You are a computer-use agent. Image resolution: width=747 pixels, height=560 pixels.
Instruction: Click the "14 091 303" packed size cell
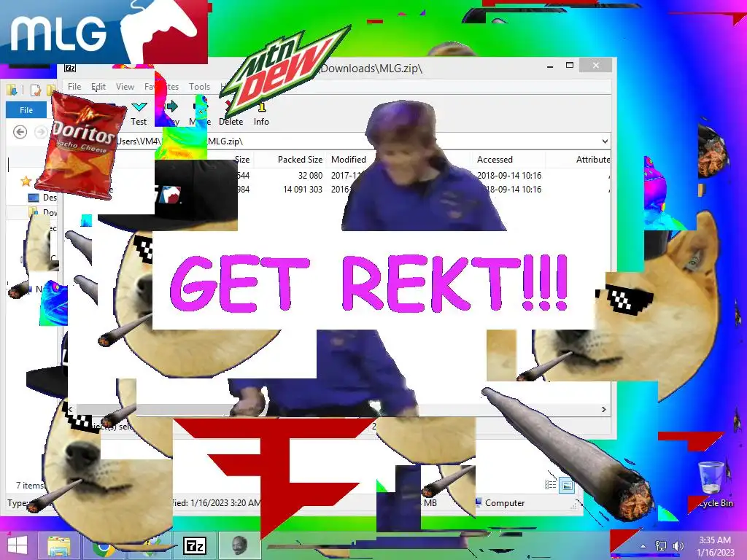(x=303, y=189)
